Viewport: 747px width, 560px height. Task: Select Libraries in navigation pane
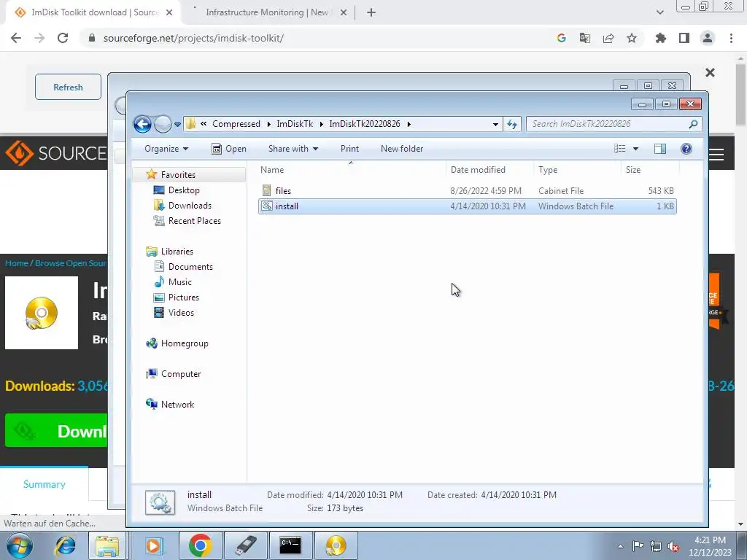[177, 252]
